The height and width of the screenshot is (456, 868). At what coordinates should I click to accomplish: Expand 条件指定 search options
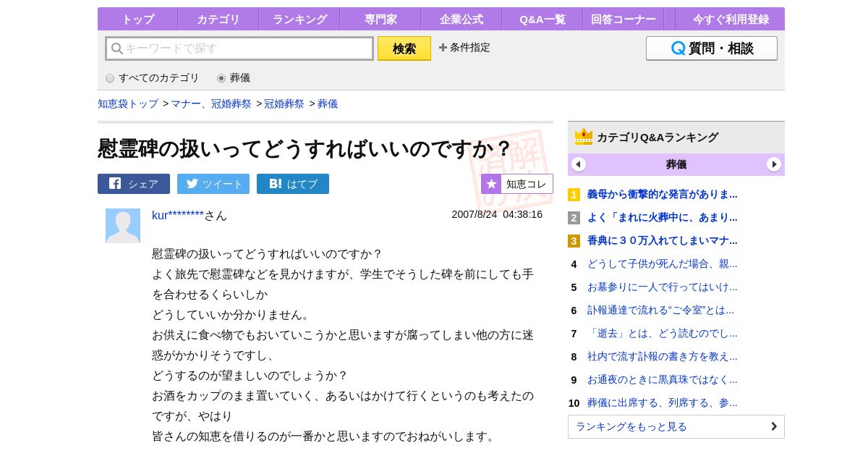[464, 48]
